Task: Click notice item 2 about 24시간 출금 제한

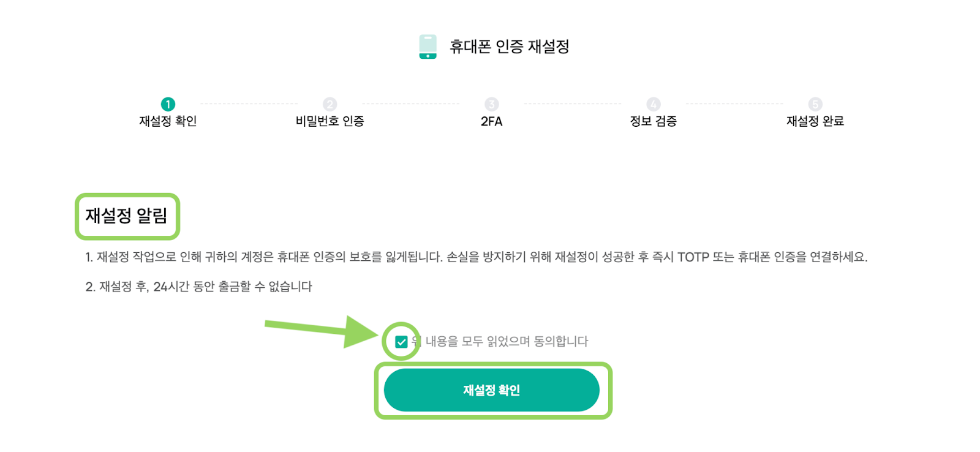Action: [x=199, y=287]
